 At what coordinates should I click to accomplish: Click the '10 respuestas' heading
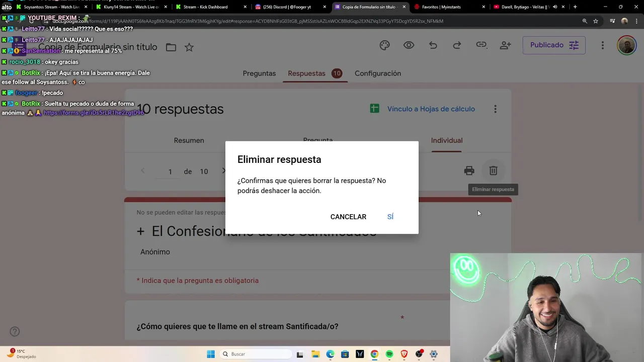180,109
